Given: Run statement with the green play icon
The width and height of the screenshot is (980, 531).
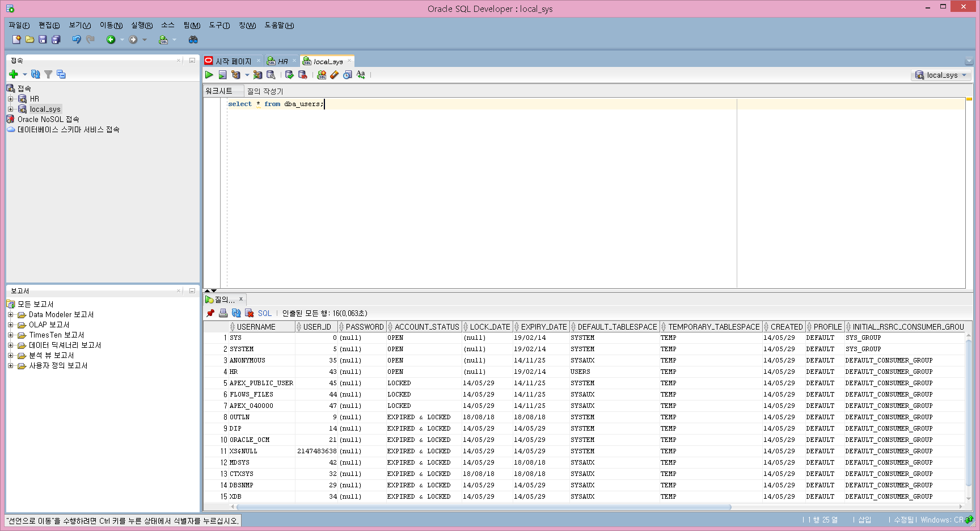Looking at the screenshot, I should click(x=209, y=75).
